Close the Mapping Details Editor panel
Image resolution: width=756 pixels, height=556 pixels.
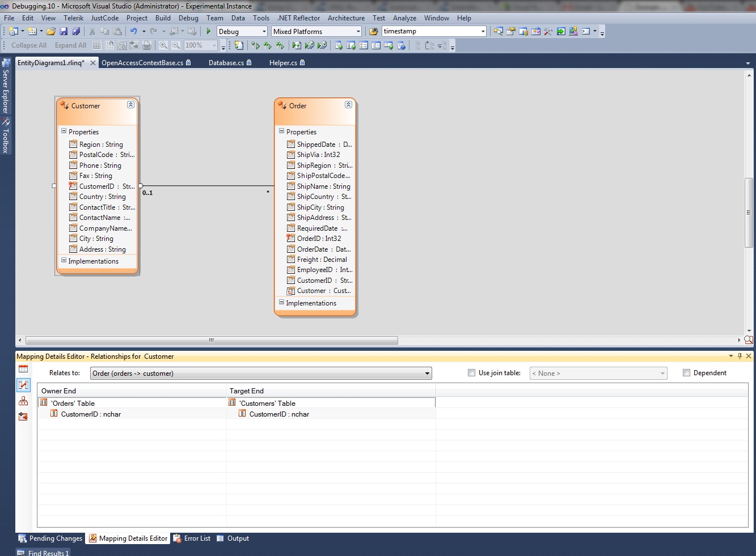coord(749,356)
